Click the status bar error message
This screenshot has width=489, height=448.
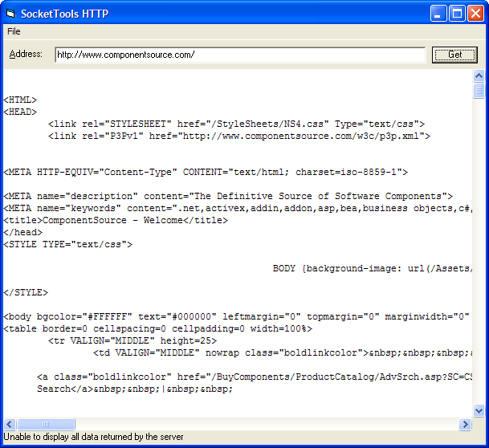pyautogui.click(x=94, y=437)
